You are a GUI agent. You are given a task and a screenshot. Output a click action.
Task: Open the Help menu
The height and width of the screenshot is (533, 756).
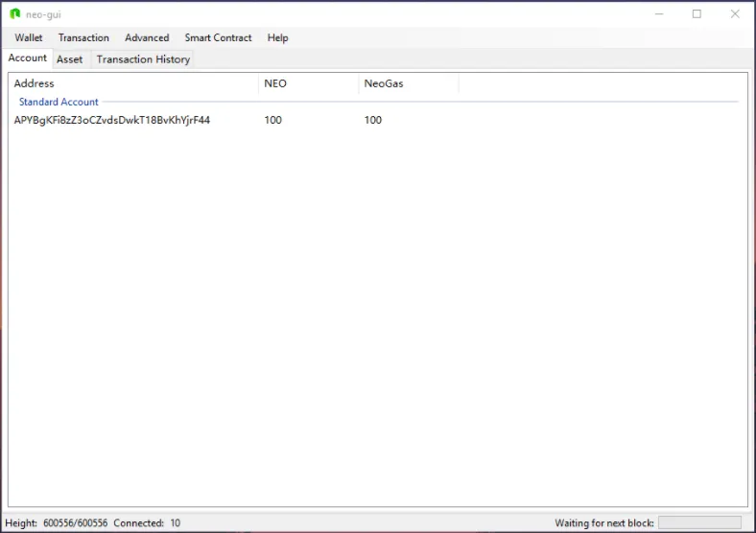[x=277, y=37]
